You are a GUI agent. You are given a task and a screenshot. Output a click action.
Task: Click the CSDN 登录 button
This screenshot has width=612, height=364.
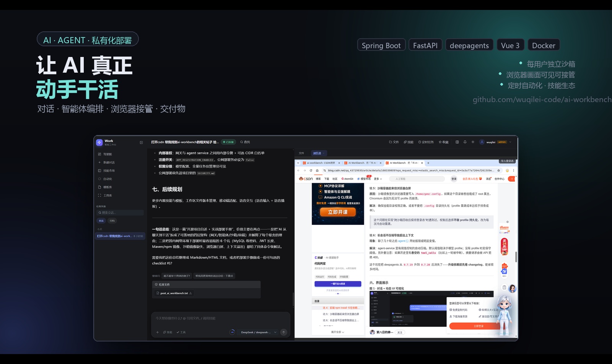pos(454,179)
